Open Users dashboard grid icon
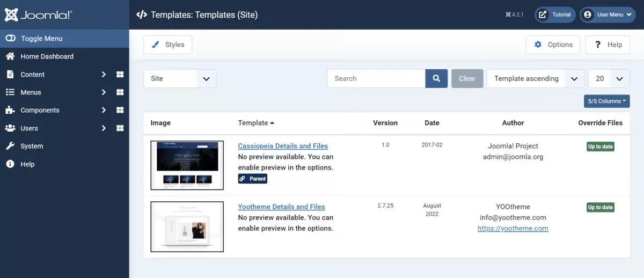The width and height of the screenshot is (644, 278). tap(120, 128)
